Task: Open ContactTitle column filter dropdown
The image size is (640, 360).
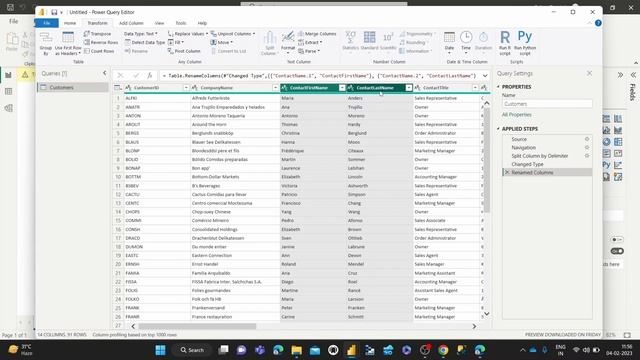Action: click(475, 88)
